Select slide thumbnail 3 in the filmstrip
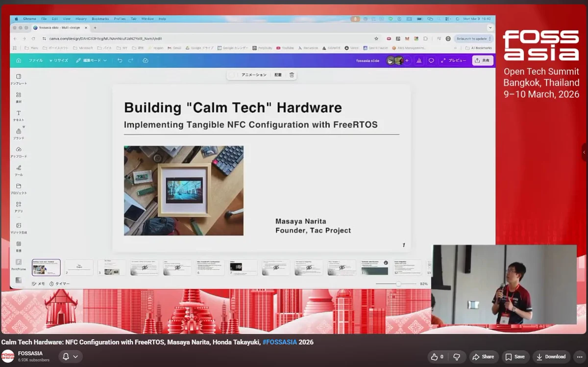Image resolution: width=588 pixels, height=367 pixels. pos(112,267)
